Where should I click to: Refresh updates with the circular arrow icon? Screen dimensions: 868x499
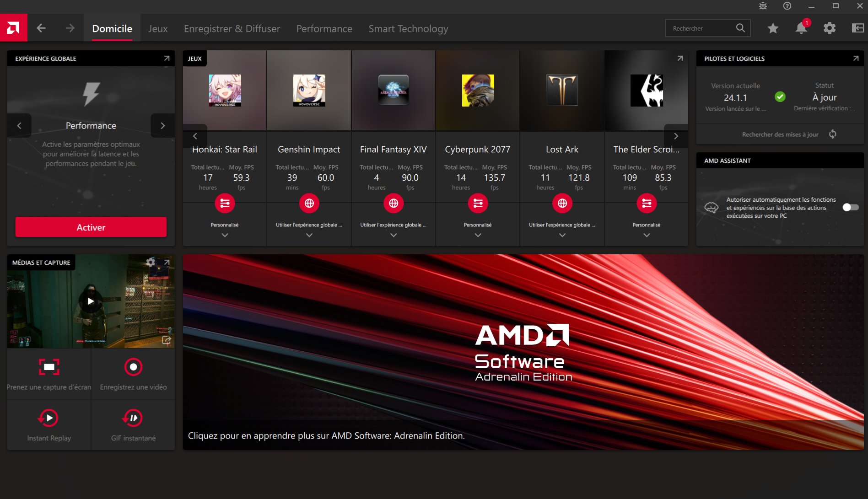click(833, 134)
